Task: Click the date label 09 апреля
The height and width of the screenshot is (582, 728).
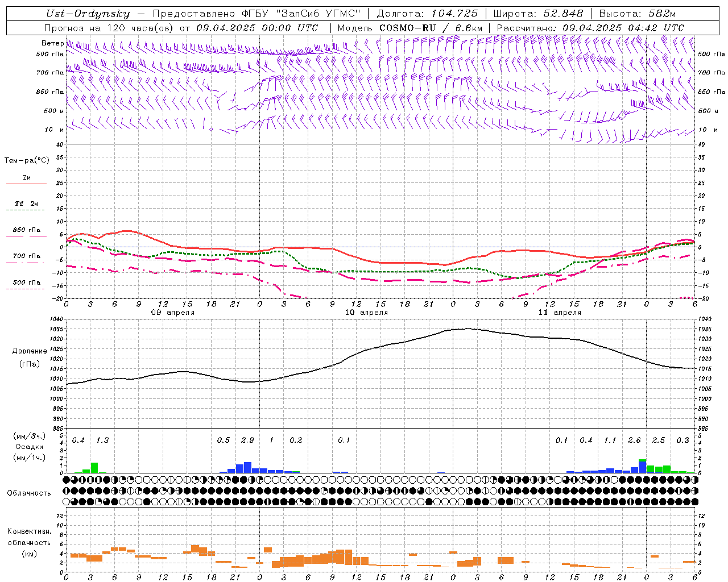Action: click(x=173, y=313)
